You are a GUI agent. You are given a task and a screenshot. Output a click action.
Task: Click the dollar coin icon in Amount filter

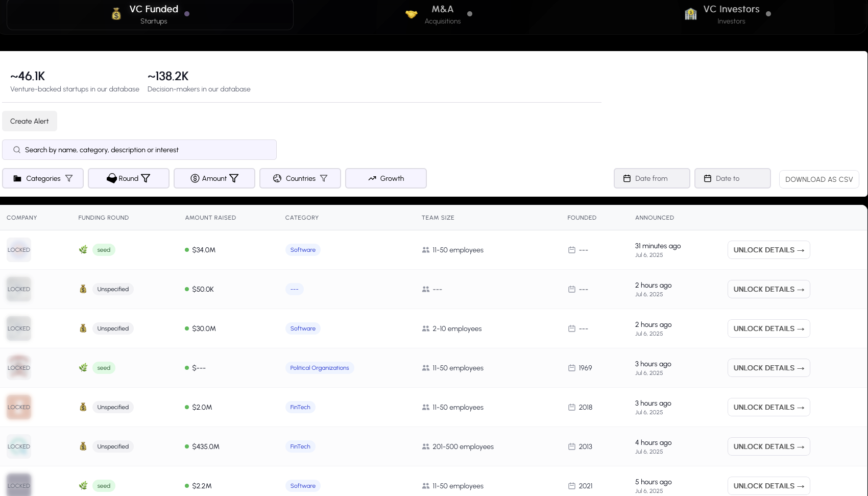(195, 178)
